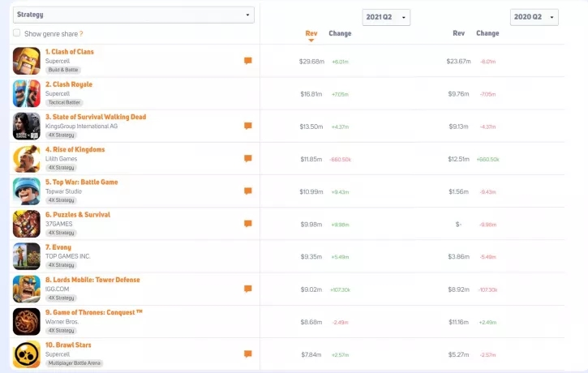The image size is (588, 373).
Task: Click the Clash Royale app icon
Action: tap(26, 93)
